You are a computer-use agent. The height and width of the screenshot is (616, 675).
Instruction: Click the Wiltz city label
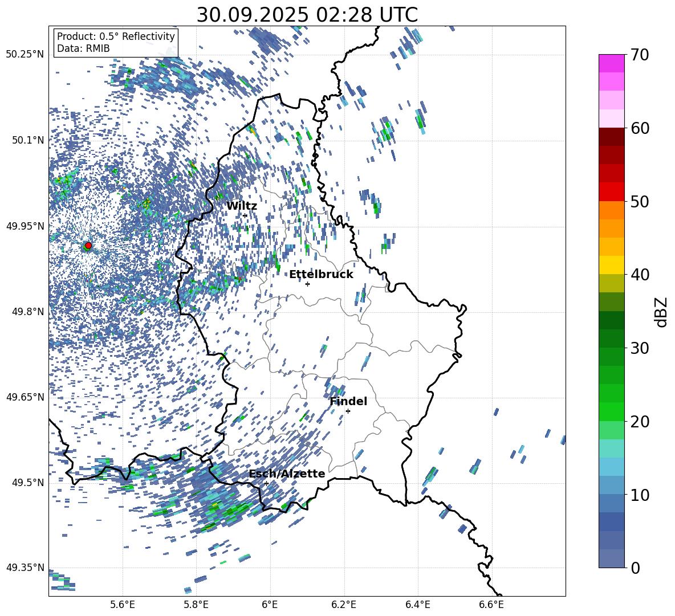[x=242, y=206]
